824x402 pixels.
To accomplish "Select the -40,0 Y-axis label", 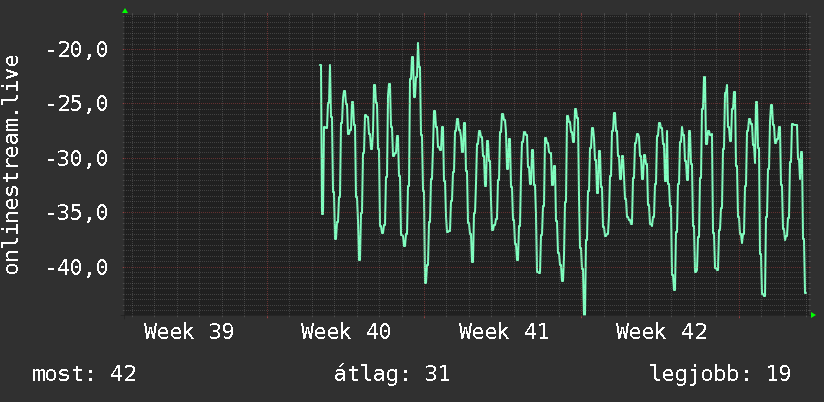I will click(x=77, y=267).
